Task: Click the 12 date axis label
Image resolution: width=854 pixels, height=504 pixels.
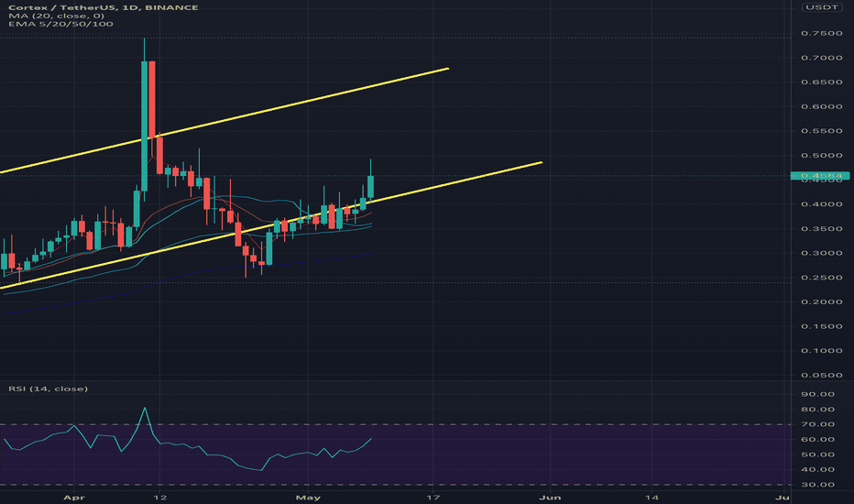Action: coord(160,497)
